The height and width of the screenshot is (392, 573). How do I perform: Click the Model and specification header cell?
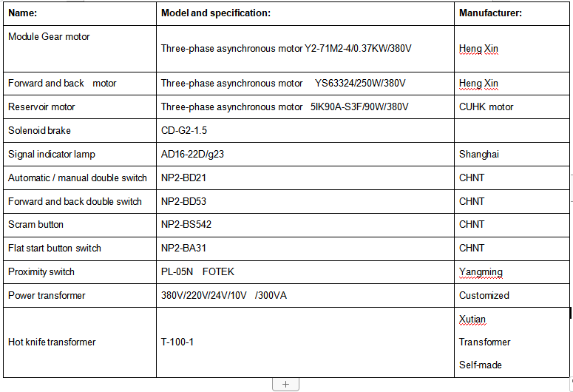[x=305, y=13]
